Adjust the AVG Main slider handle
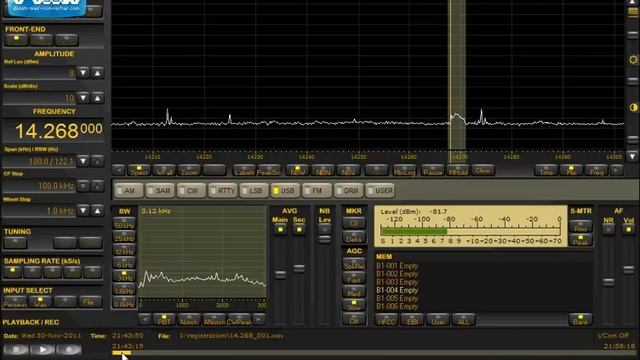 (280, 275)
